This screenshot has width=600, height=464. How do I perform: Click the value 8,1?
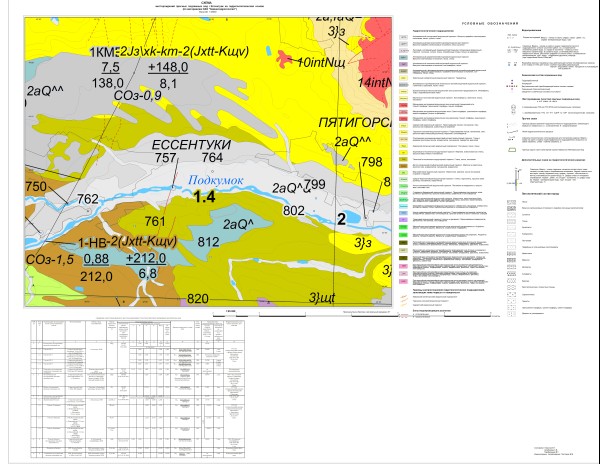(x=168, y=83)
